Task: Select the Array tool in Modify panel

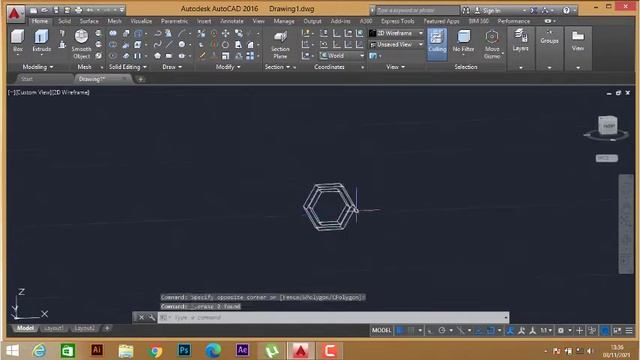Action: coord(250,56)
